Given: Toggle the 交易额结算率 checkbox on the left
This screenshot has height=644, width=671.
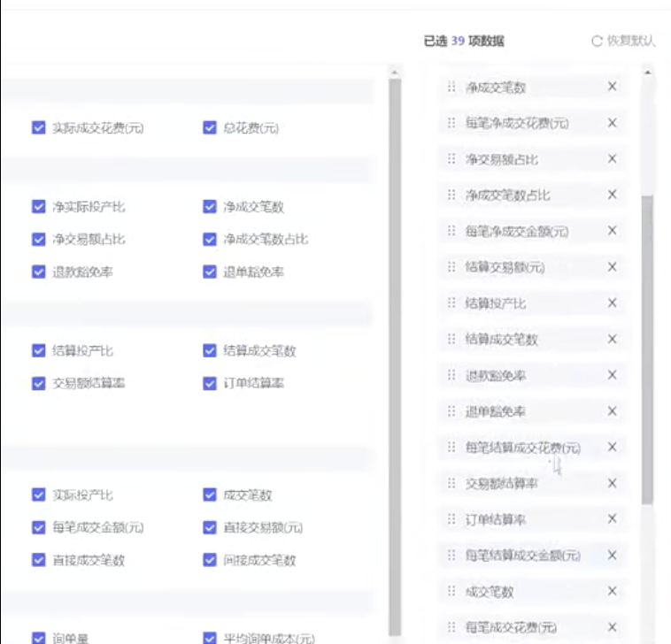Looking at the screenshot, I should coord(39,383).
